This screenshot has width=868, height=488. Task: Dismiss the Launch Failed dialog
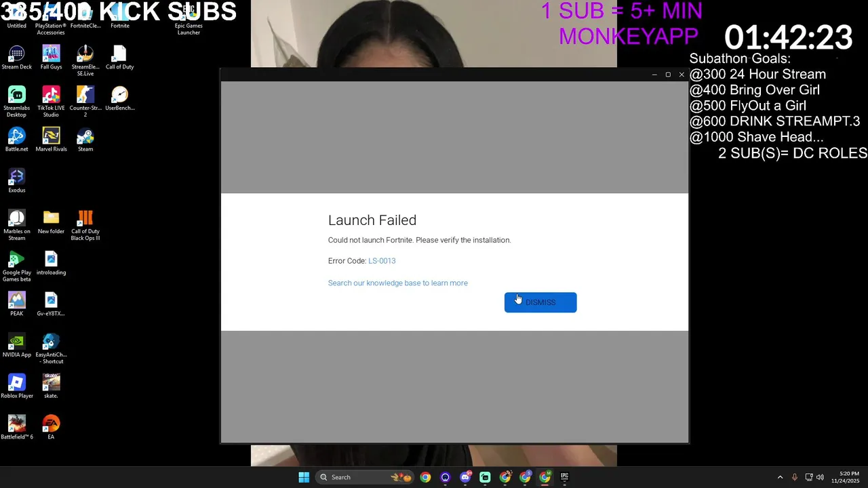pyautogui.click(x=540, y=302)
